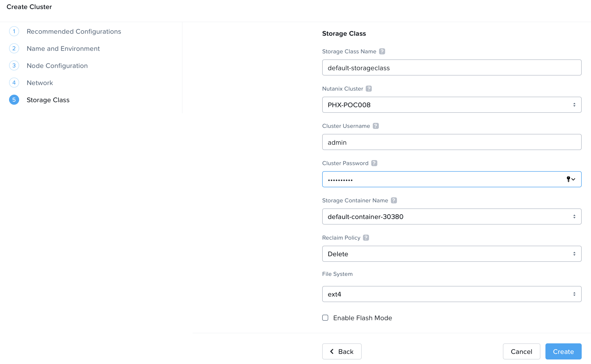Click help icon beside Nutanix Cluster label
The image size is (591, 364).
(369, 89)
